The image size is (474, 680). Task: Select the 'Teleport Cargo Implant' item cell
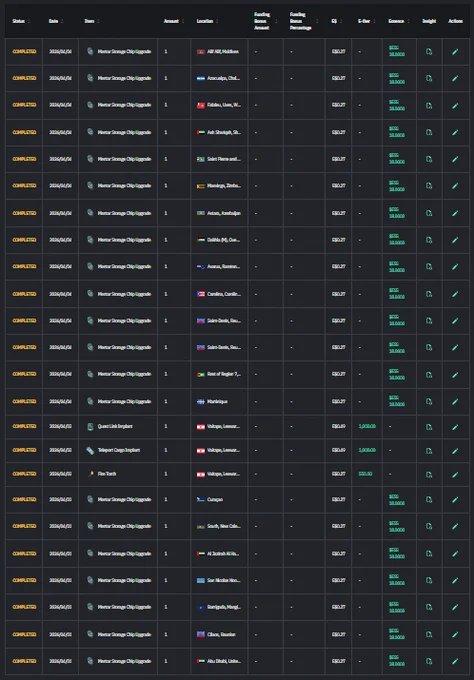pos(118,451)
